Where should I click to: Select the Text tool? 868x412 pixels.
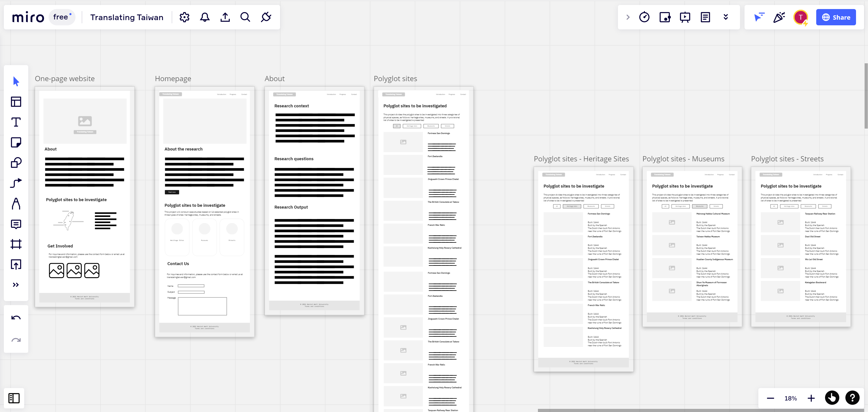[x=16, y=122]
